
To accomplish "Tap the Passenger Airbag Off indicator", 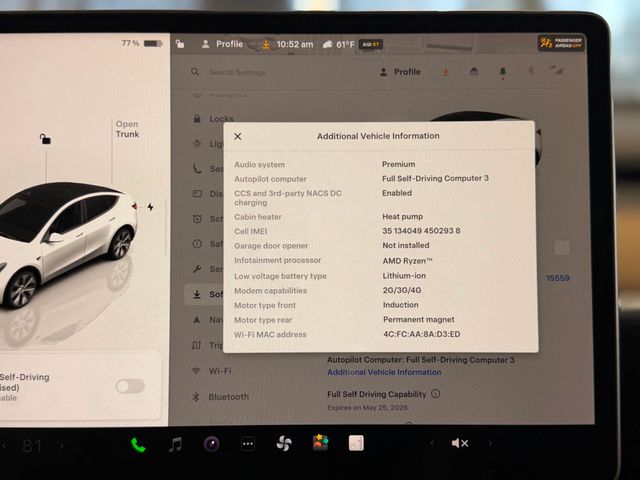I will (x=561, y=43).
